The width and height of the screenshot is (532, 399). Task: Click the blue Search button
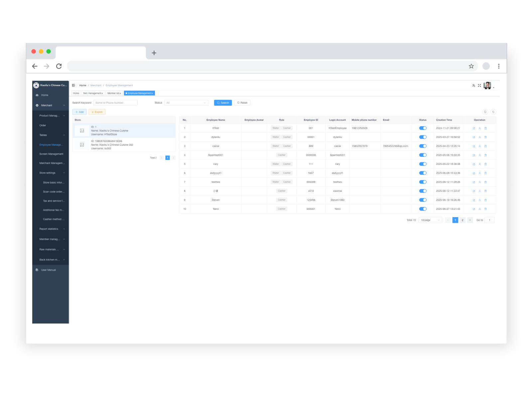tap(223, 103)
